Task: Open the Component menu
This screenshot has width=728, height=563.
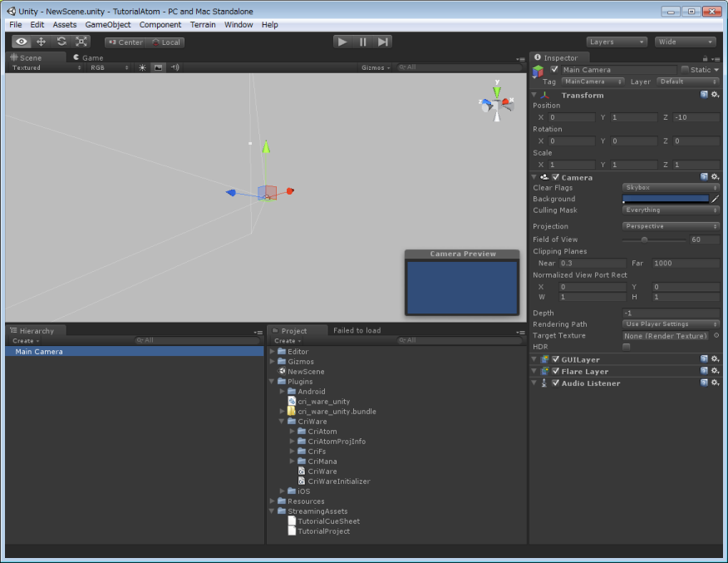Action: pos(160,25)
